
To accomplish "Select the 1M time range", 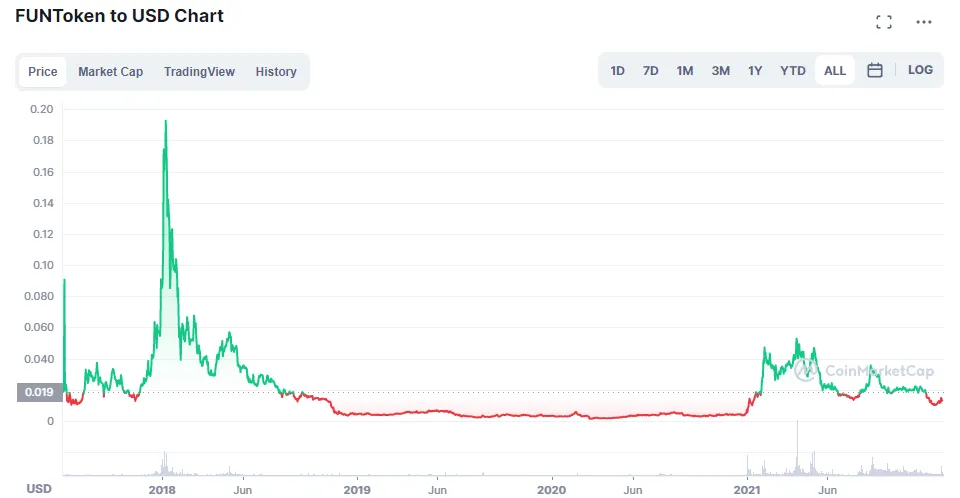I will click(x=684, y=70).
